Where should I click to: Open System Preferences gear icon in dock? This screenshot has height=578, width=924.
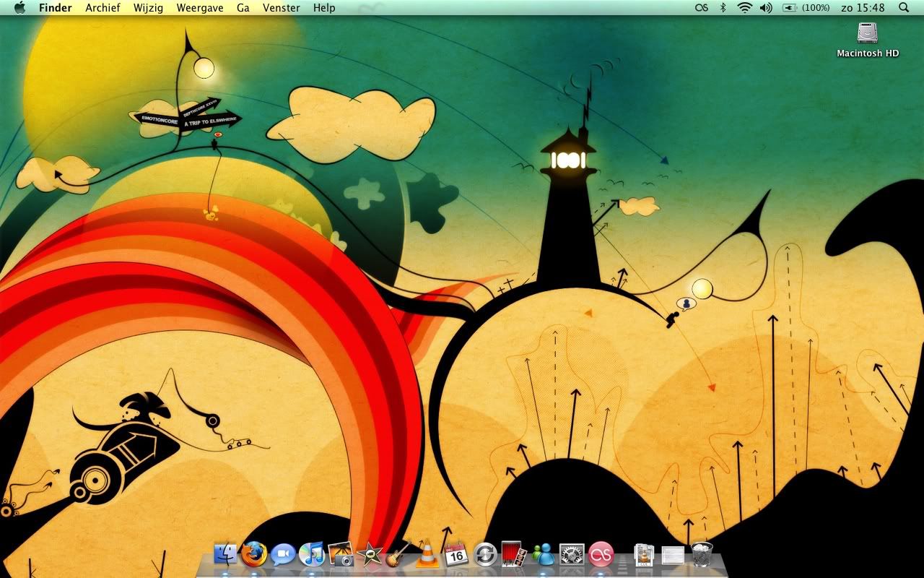(x=572, y=554)
